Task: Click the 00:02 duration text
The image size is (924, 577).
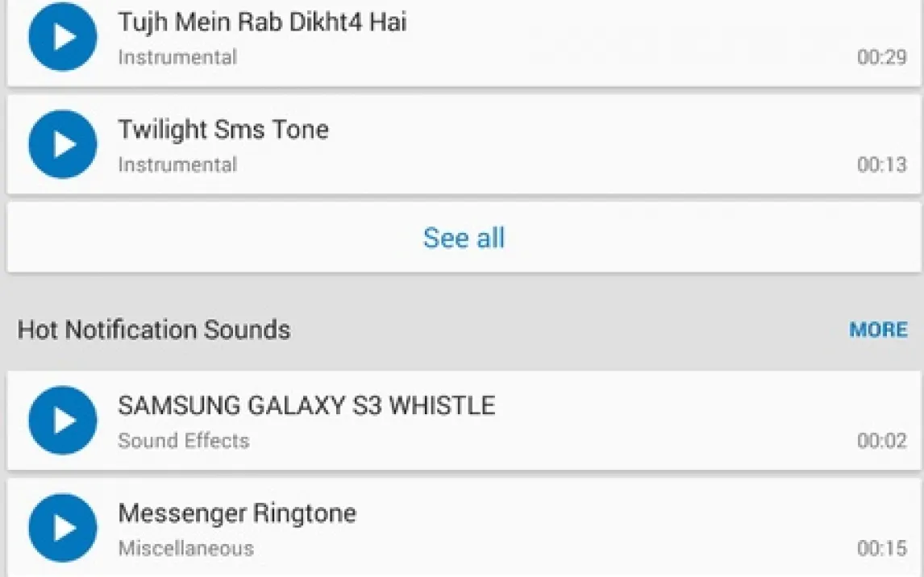Action: click(881, 441)
